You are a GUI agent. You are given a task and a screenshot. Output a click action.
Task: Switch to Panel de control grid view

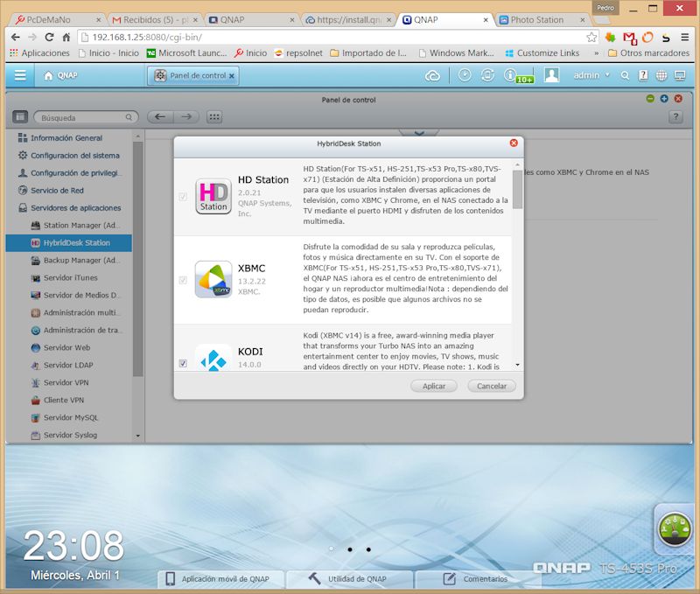(214, 117)
